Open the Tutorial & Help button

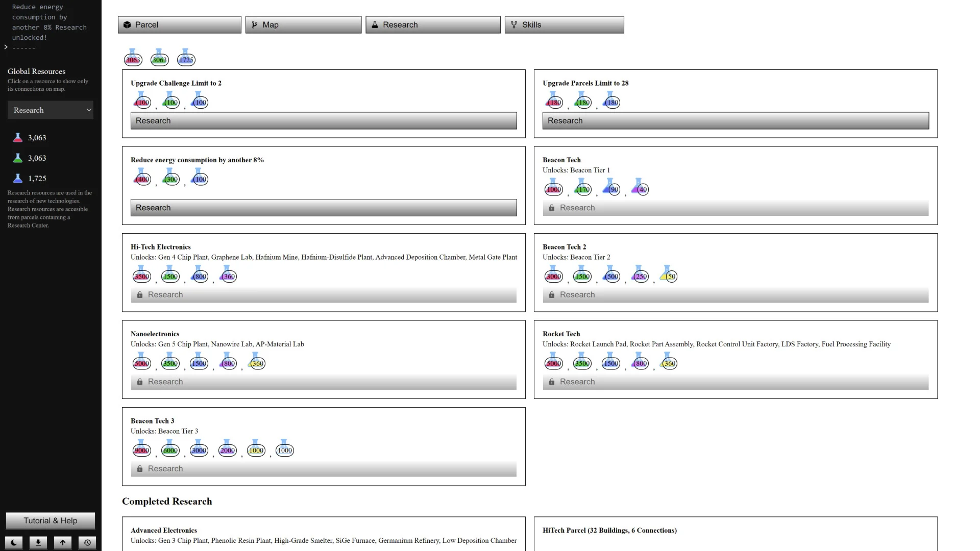click(x=51, y=520)
